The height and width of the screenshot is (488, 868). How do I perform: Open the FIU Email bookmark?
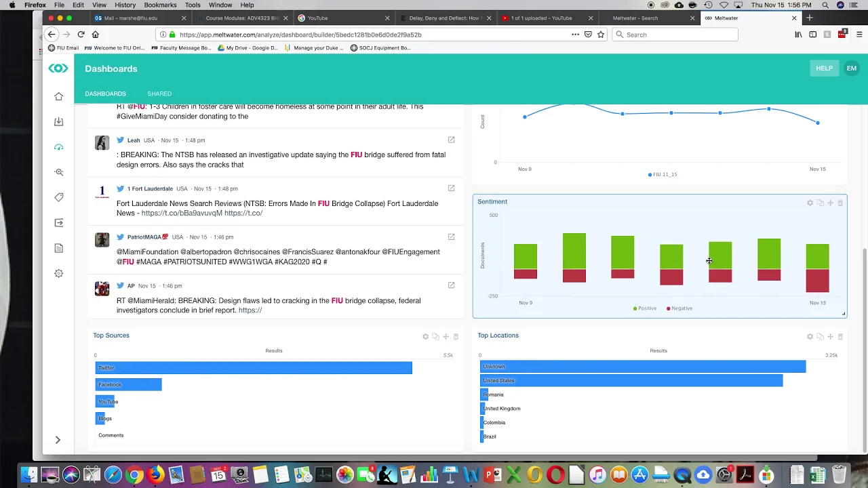pyautogui.click(x=64, y=48)
